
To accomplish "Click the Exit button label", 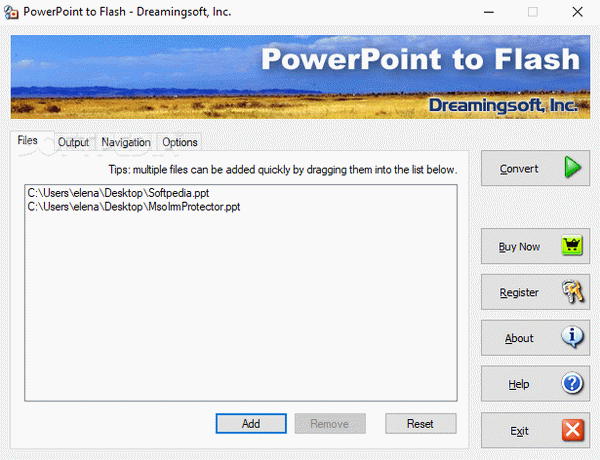I will pyautogui.click(x=519, y=431).
